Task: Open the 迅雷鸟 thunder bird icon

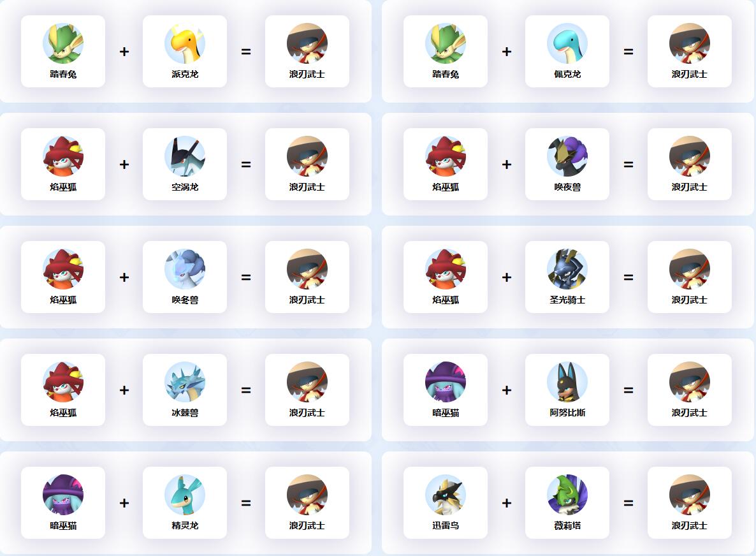Action: point(446,495)
